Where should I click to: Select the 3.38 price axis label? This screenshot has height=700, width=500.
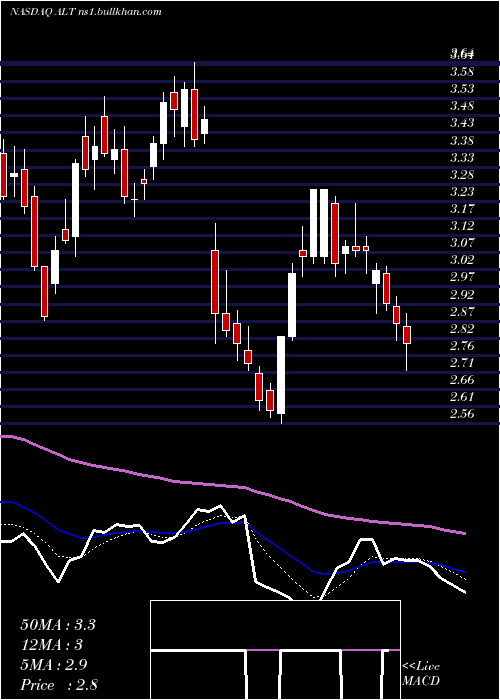click(462, 140)
